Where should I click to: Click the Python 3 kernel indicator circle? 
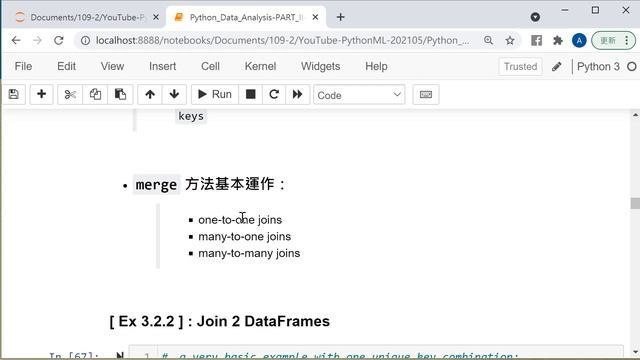tap(632, 67)
